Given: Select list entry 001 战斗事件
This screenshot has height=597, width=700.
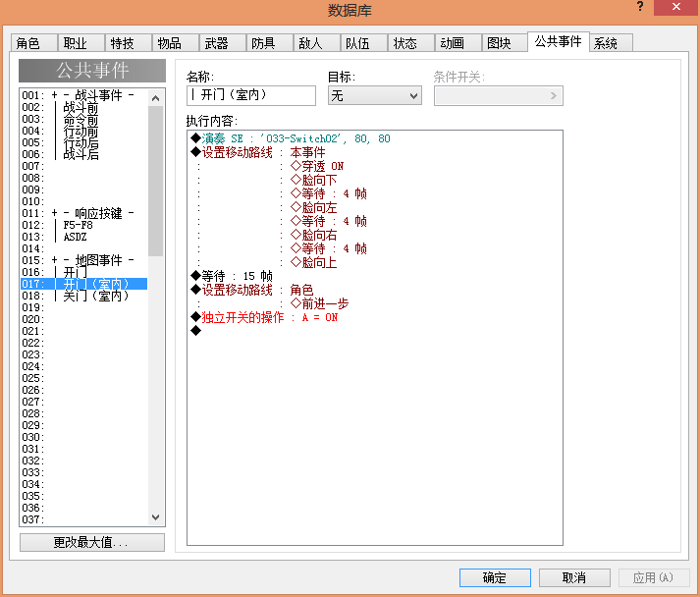Looking at the screenshot, I should tap(83, 95).
